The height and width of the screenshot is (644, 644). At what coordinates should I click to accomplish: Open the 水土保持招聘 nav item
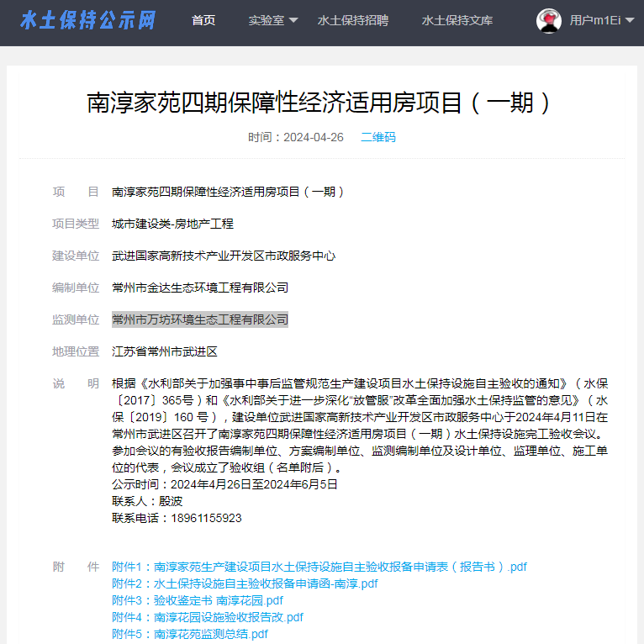(x=353, y=20)
